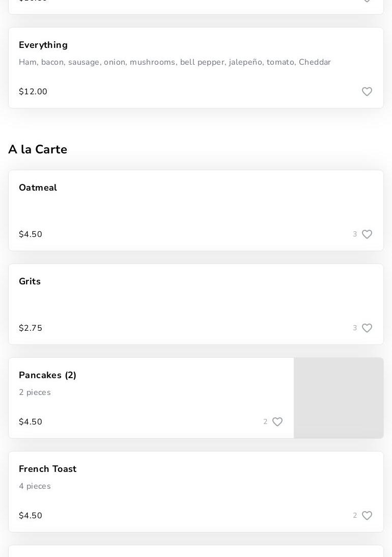Click the A la Carte section heading
Screen dimensions: 392x557
[38, 150]
